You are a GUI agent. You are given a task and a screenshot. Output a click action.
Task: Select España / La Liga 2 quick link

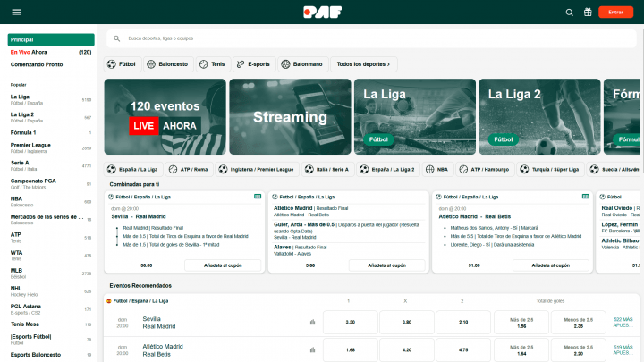coord(387,169)
